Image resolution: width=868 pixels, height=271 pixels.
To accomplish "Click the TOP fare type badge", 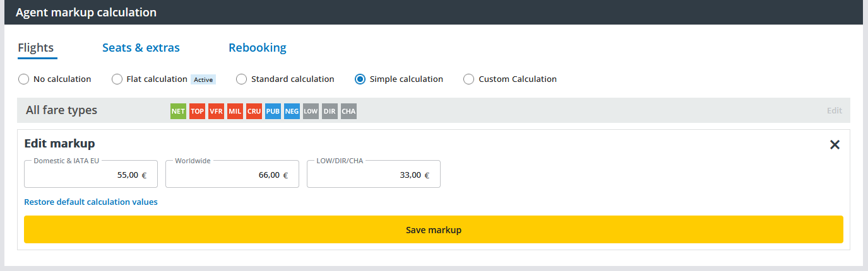I will click(x=197, y=112).
